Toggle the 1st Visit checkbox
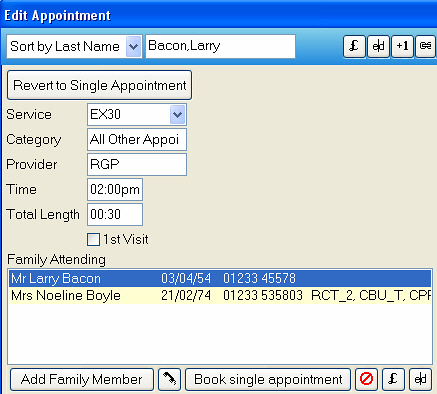The image size is (437, 394). coord(93,239)
